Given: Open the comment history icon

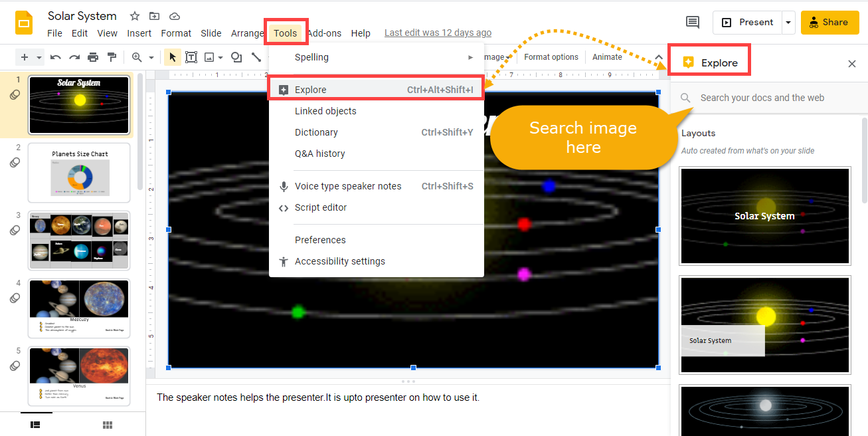Looking at the screenshot, I should (692, 22).
